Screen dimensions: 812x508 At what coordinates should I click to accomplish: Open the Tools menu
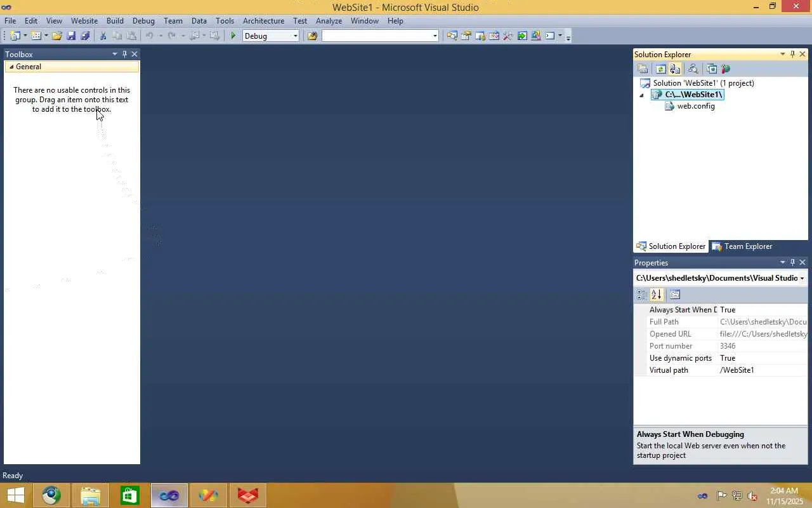(225, 21)
